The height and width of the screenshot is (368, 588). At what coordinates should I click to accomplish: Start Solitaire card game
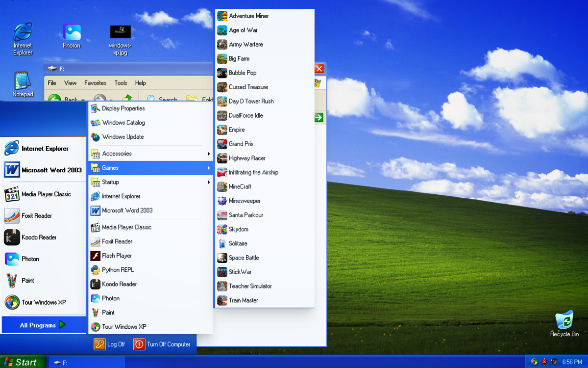(264, 244)
